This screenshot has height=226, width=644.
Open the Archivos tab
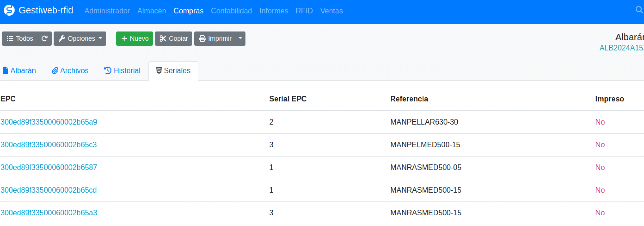(x=70, y=71)
